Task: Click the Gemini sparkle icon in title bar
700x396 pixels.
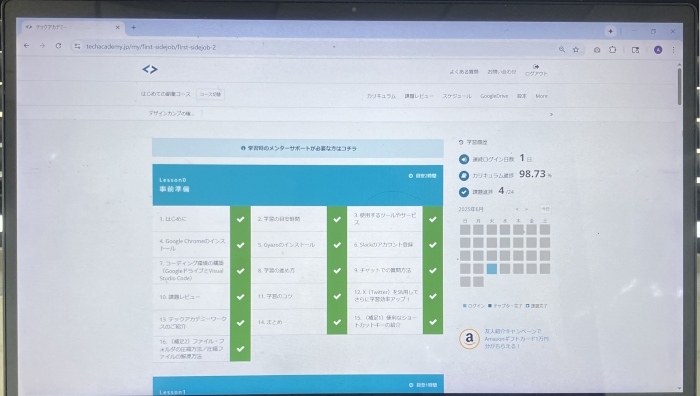Action: click(x=610, y=31)
